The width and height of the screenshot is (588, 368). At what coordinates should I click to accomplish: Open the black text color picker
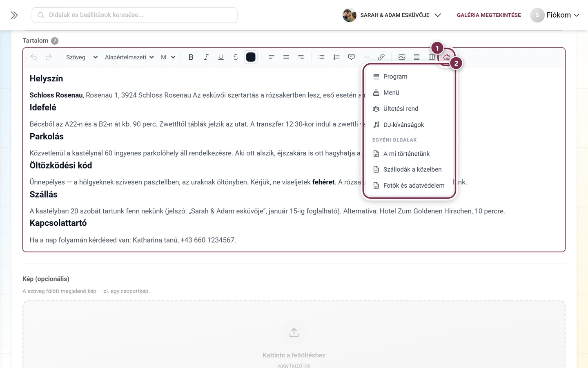[251, 57]
